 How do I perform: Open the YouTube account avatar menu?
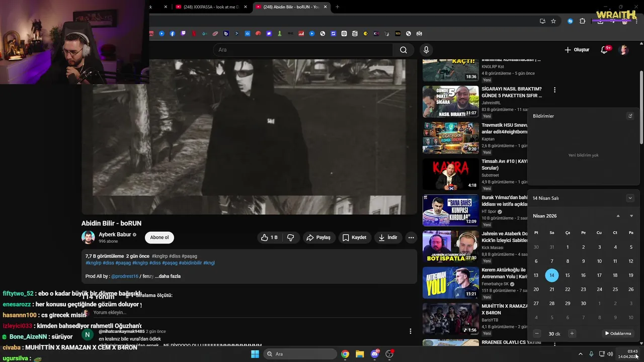[624, 50]
